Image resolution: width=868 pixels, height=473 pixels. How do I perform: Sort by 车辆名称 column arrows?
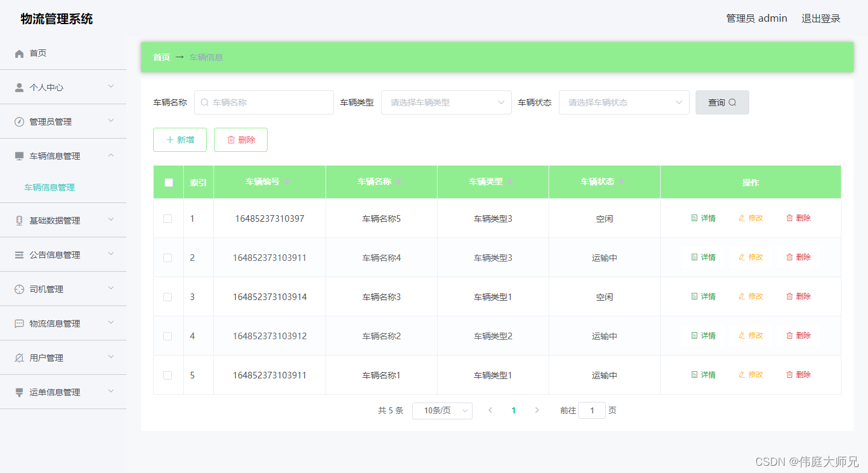[398, 182]
